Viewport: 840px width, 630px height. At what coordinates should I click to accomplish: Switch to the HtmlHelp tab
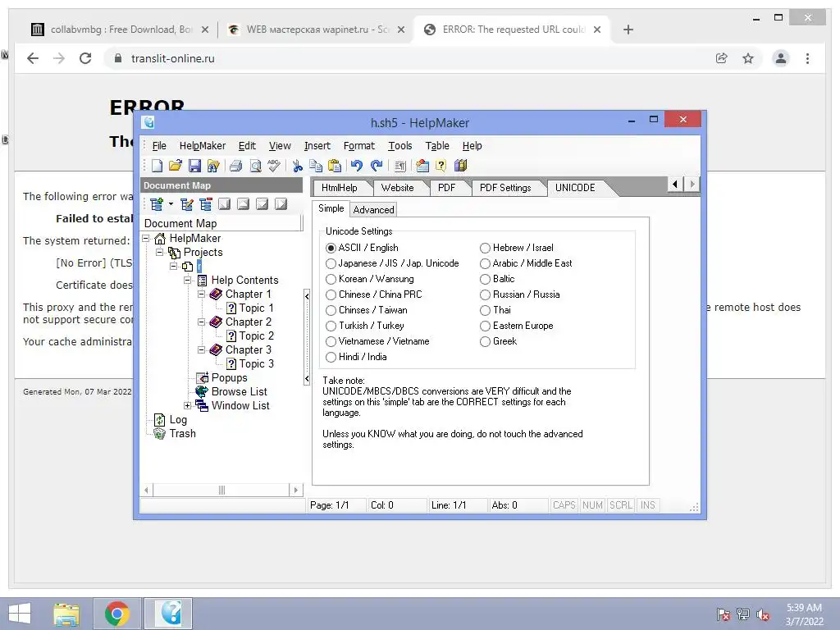pos(340,188)
